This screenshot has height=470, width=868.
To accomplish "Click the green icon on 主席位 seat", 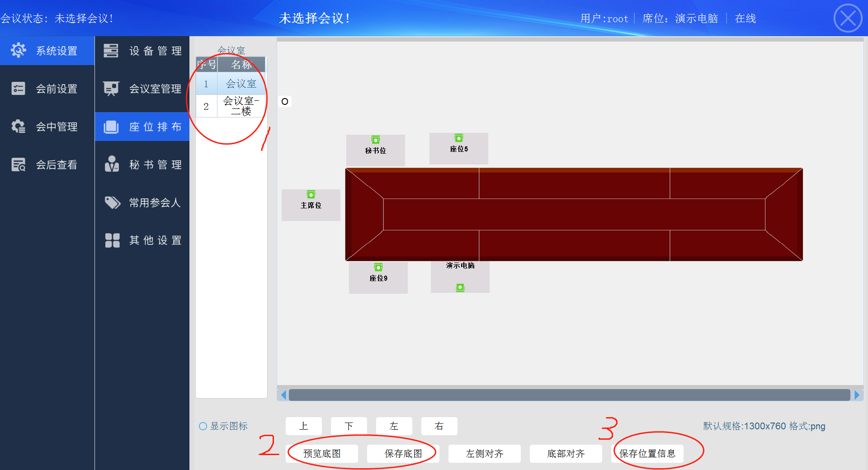I will (311, 195).
